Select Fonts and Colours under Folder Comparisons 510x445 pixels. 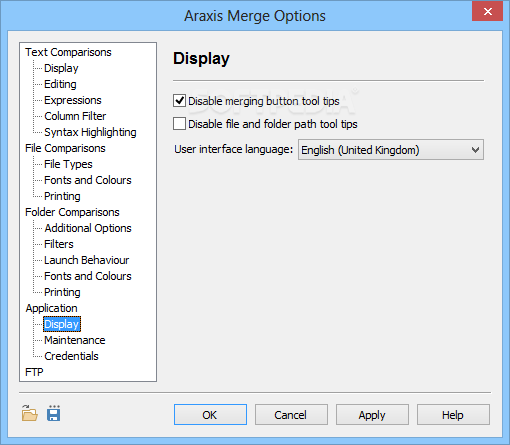click(88, 276)
